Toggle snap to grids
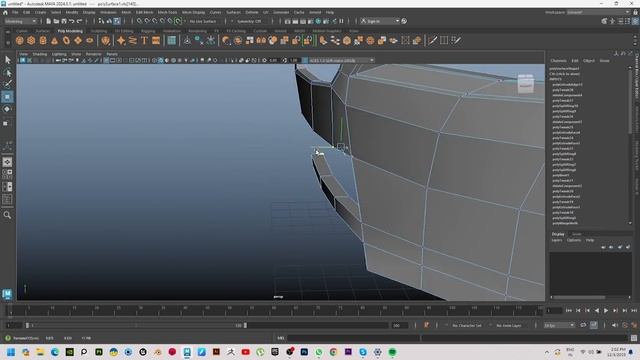 tap(140, 21)
